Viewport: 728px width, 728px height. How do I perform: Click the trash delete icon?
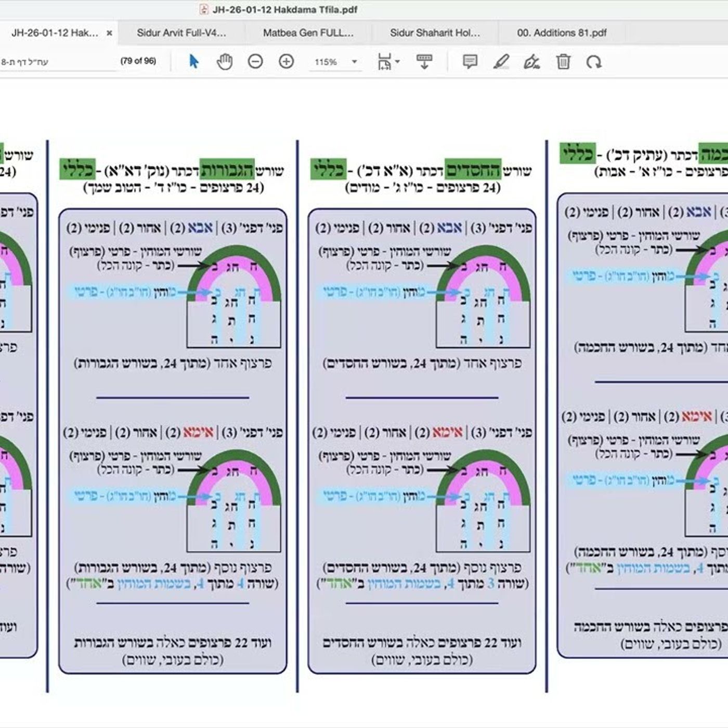(x=563, y=61)
